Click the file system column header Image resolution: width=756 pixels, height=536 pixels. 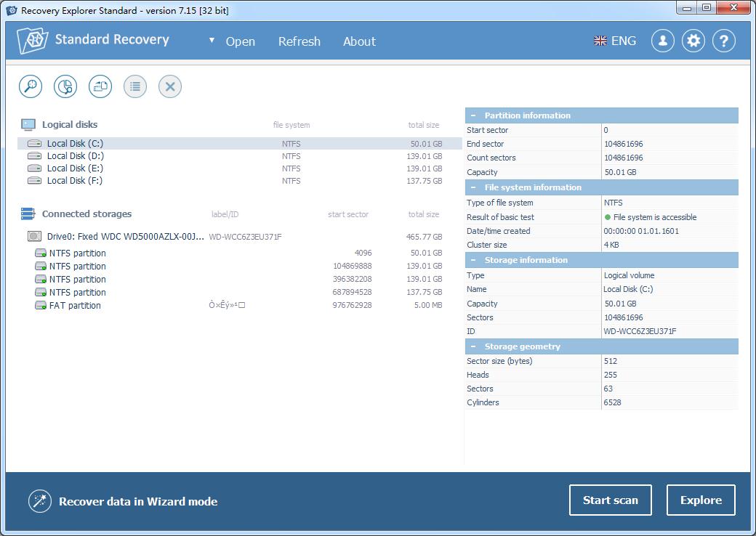click(x=291, y=125)
